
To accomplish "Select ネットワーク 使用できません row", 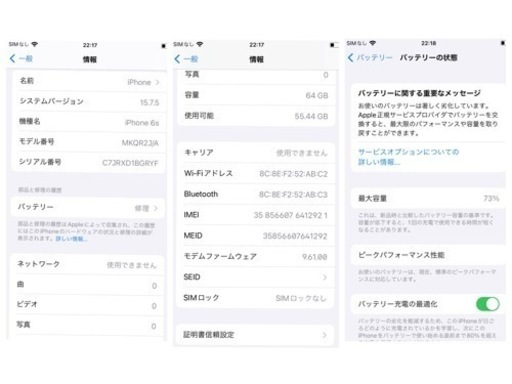I will pyautogui.click(x=87, y=265).
